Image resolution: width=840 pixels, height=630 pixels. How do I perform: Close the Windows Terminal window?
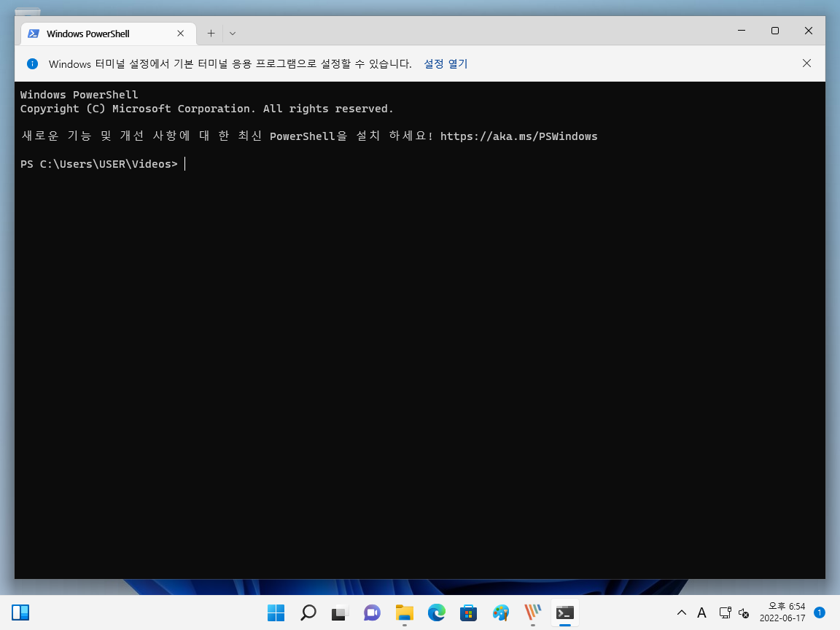click(x=809, y=31)
